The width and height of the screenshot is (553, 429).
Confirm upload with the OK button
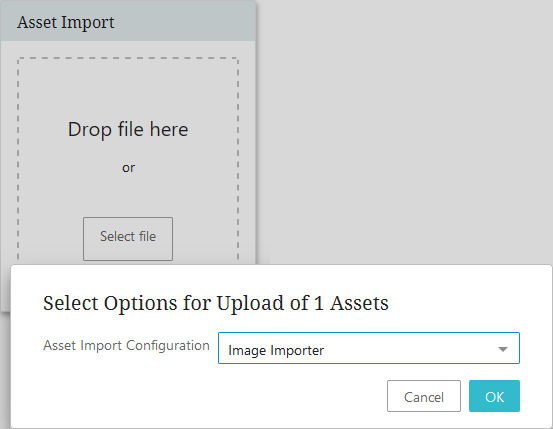494,396
